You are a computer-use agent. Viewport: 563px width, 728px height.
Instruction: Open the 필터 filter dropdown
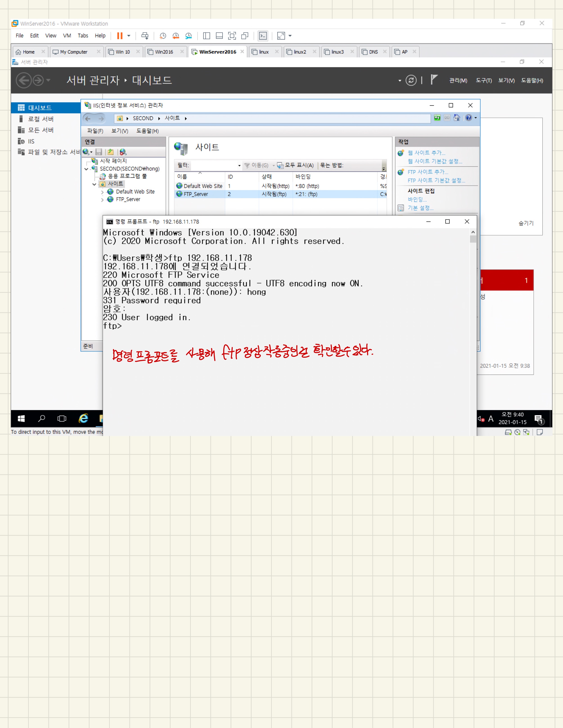tap(239, 165)
